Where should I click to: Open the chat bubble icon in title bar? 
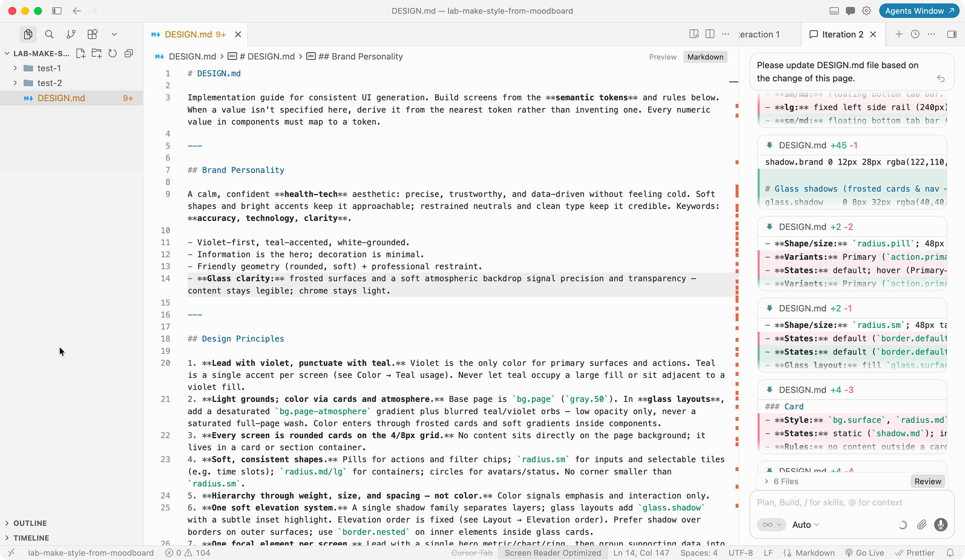(x=850, y=11)
